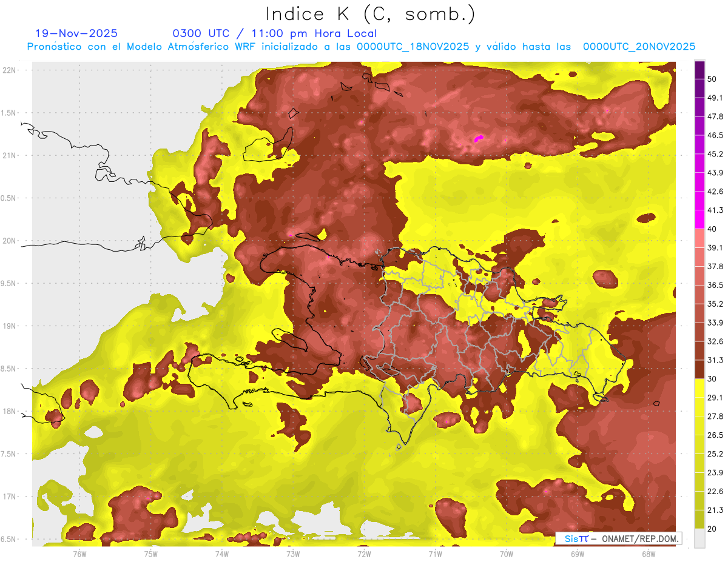Select the latitude label '18N'
Screen dimensions: 728x562
pos(9,411)
